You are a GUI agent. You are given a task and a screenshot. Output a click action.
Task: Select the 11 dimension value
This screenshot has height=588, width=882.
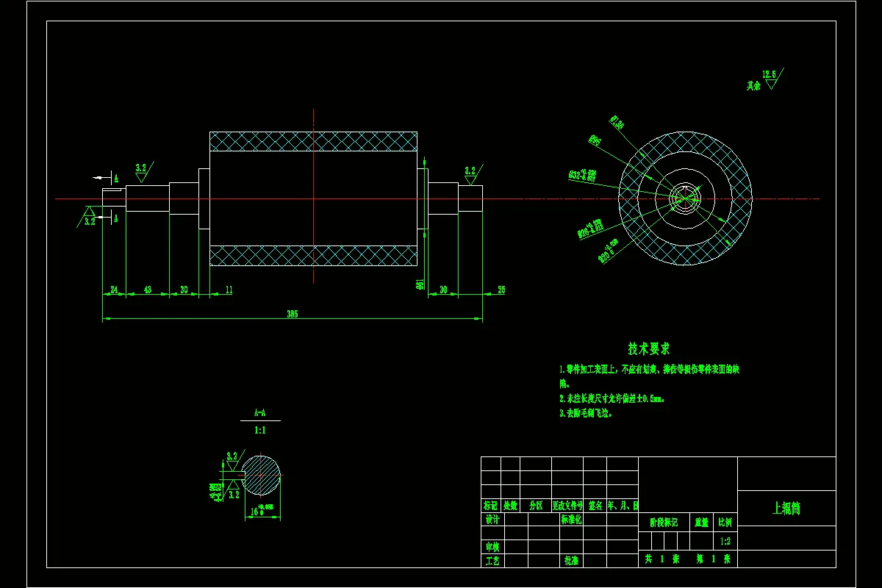(x=229, y=290)
